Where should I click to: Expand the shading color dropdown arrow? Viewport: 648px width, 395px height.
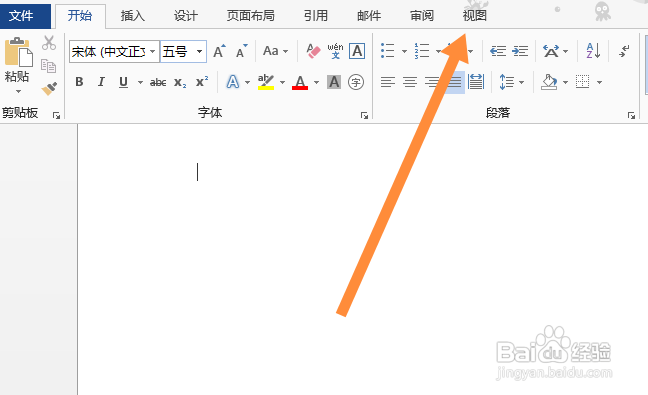point(565,83)
